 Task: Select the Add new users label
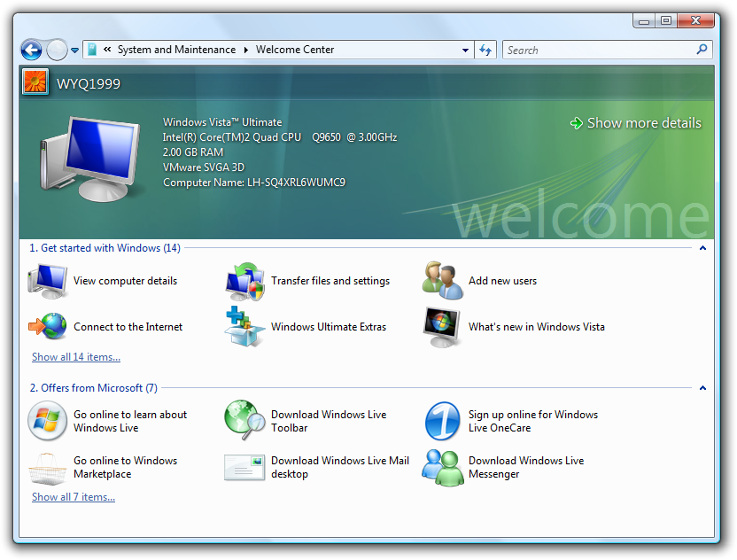(502, 281)
